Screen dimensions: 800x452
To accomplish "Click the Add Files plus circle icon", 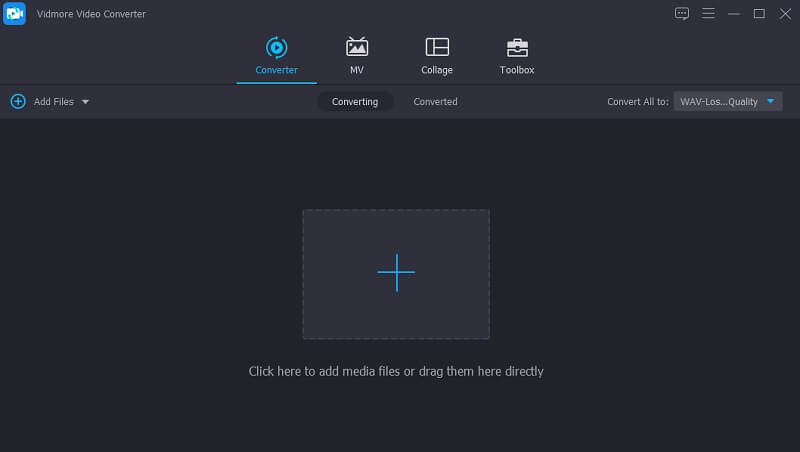I will click(18, 101).
